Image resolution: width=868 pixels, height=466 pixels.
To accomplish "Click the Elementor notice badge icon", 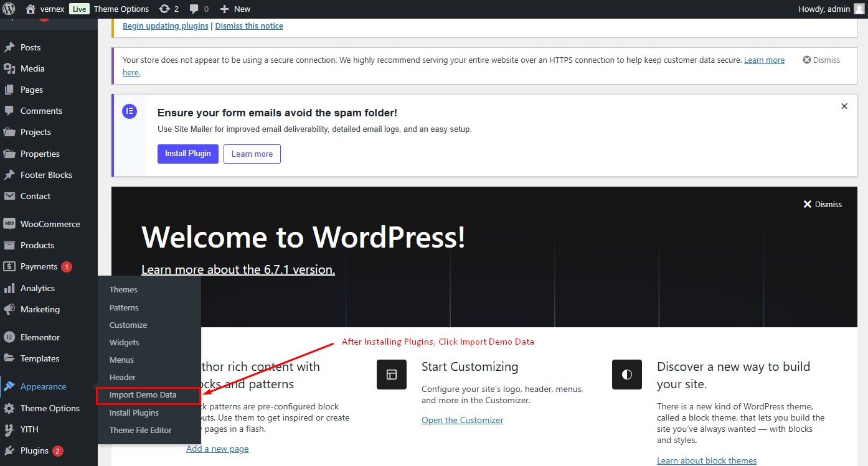I will 130,112.
